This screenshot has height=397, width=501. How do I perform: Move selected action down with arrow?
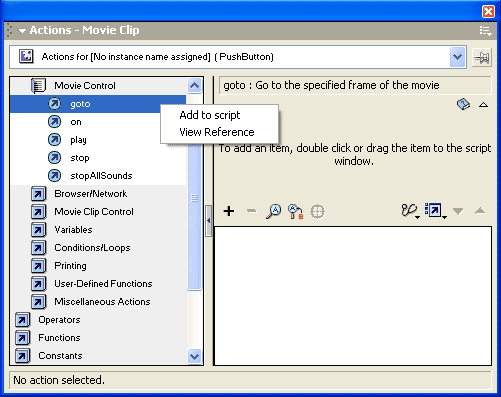pyautogui.click(x=458, y=211)
